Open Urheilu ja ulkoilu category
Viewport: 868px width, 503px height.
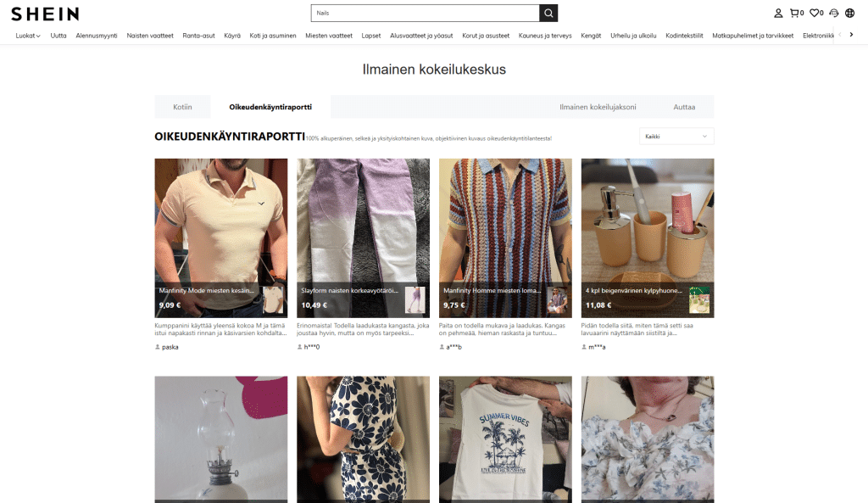(x=633, y=36)
